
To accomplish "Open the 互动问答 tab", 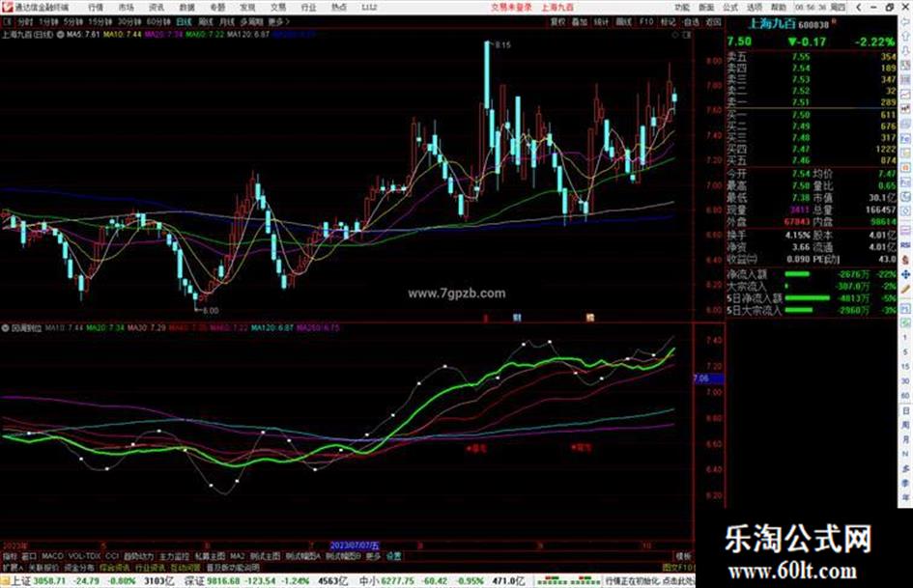I will tap(185, 568).
